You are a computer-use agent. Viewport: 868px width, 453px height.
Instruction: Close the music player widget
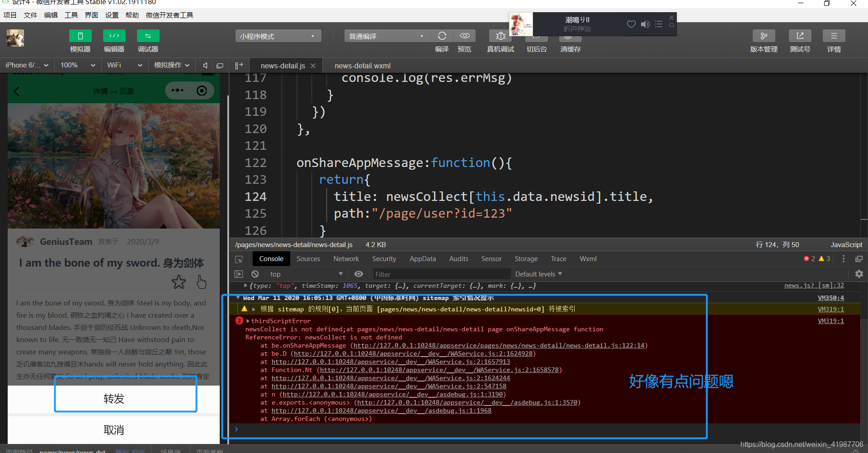[671, 17]
